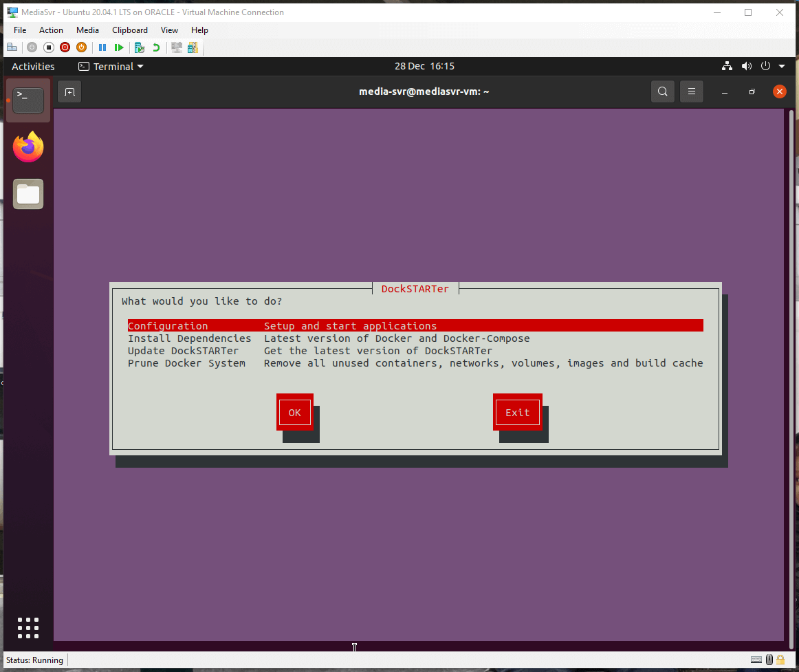Screen dimensions: 799x672
Task: Click the greyed-out Start power icon
Action: tap(32, 47)
